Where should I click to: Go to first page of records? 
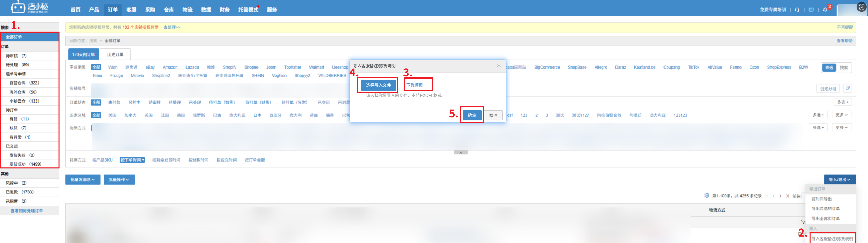767,196
